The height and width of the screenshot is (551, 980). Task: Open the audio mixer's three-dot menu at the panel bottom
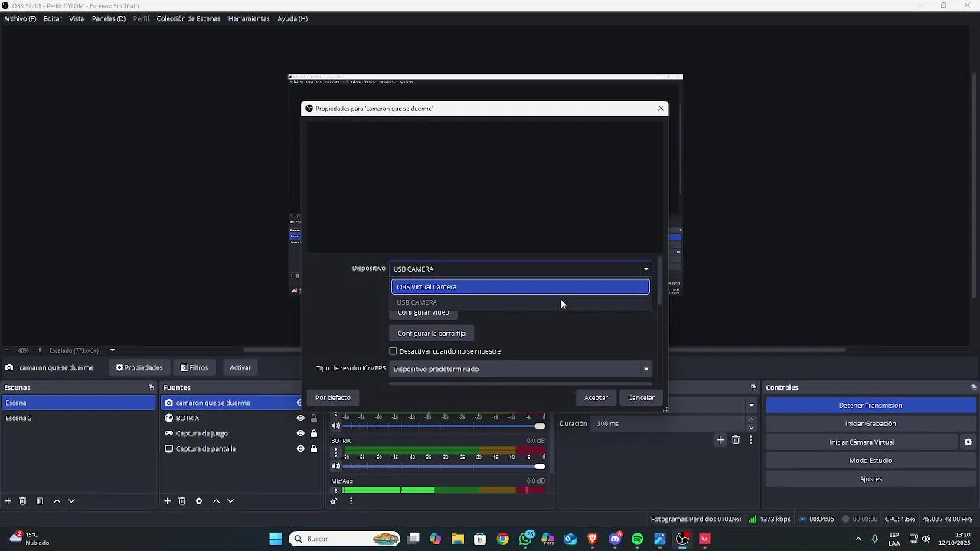point(351,501)
